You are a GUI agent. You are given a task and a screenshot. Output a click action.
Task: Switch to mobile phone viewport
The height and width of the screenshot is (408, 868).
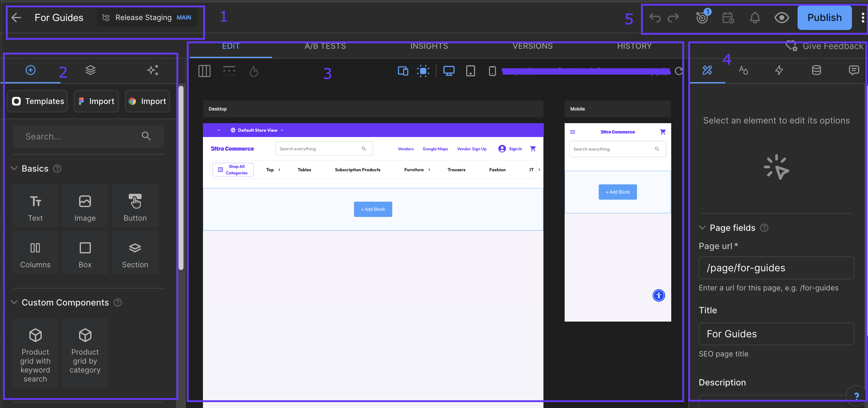(x=492, y=71)
